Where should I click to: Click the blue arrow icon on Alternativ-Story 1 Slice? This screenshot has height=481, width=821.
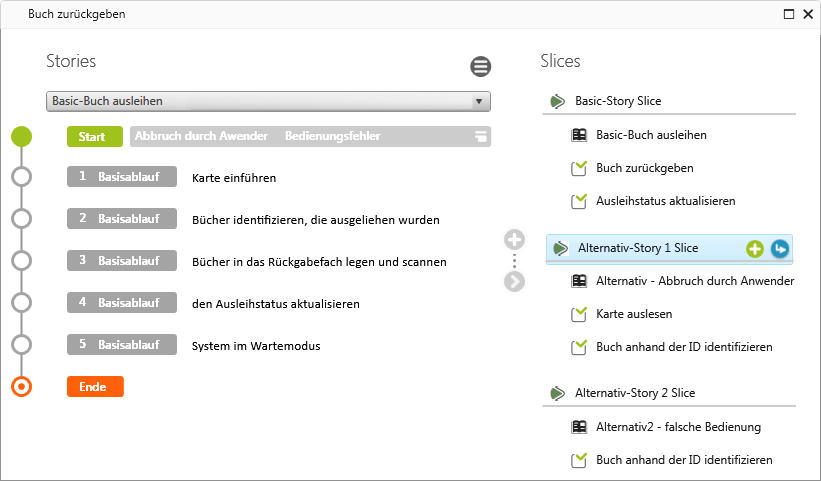(780, 248)
